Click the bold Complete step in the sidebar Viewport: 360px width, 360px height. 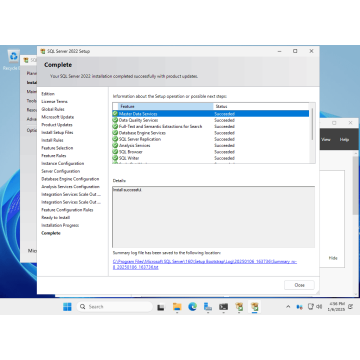[51, 233]
